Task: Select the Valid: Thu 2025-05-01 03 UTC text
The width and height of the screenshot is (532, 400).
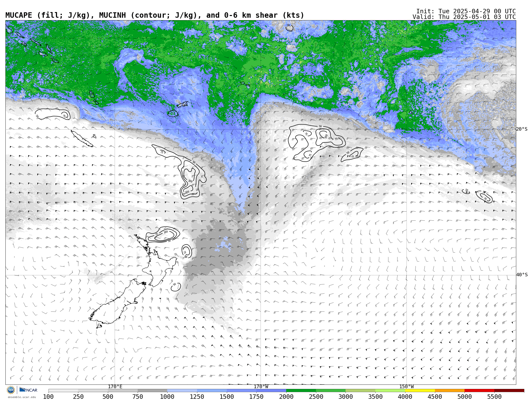Action: 464,17
